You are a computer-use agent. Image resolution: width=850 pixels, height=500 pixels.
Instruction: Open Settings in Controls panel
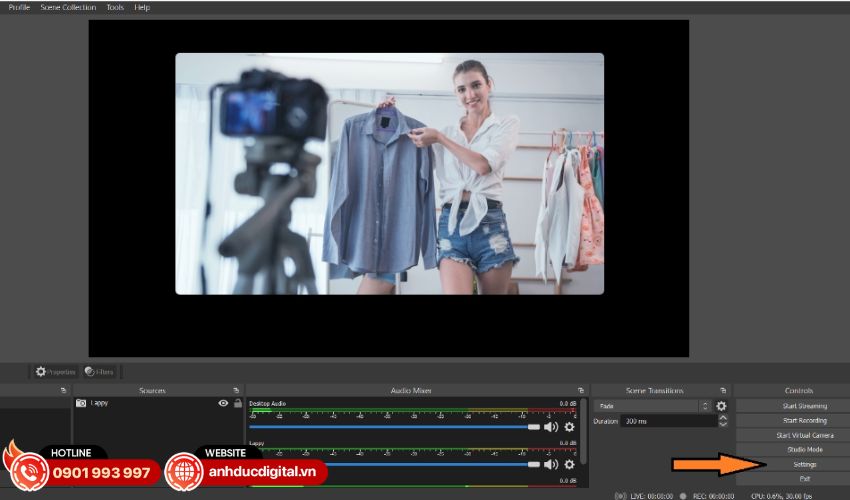[804, 464]
